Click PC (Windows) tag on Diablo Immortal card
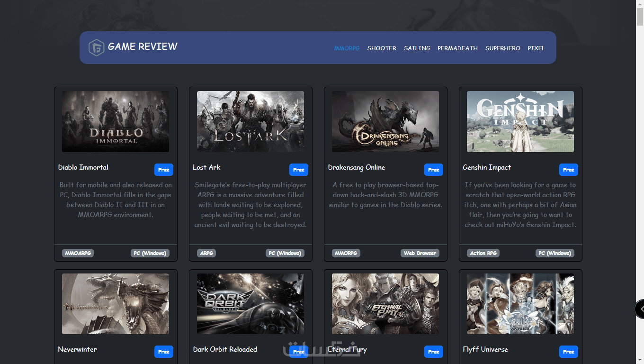644x364 pixels. click(x=150, y=253)
